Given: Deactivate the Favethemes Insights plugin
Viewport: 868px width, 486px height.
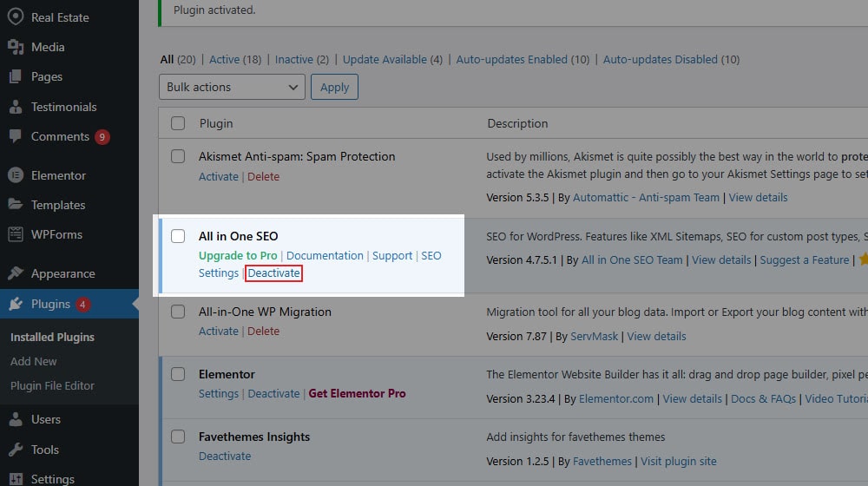Looking at the screenshot, I should click(225, 456).
